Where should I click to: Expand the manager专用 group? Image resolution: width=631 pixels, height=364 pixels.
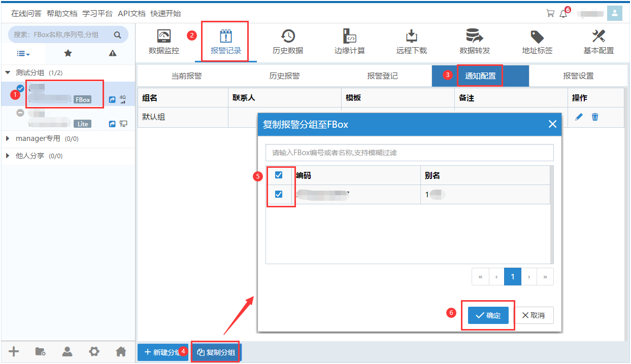click(8, 138)
